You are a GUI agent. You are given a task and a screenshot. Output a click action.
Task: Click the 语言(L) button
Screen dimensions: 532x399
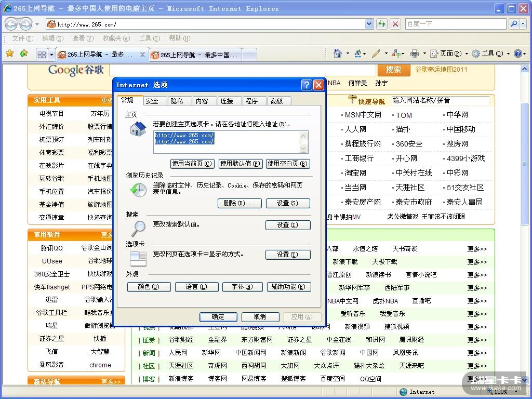pyautogui.click(x=196, y=287)
